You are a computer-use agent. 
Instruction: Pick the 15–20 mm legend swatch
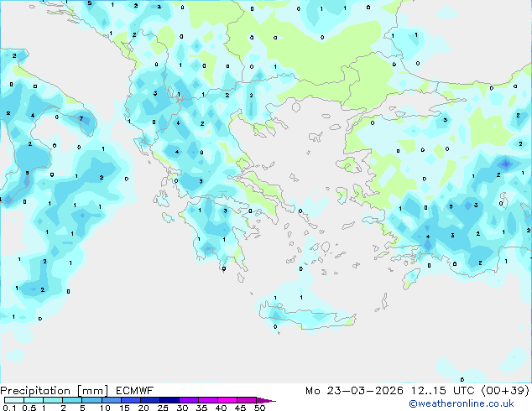(130, 400)
